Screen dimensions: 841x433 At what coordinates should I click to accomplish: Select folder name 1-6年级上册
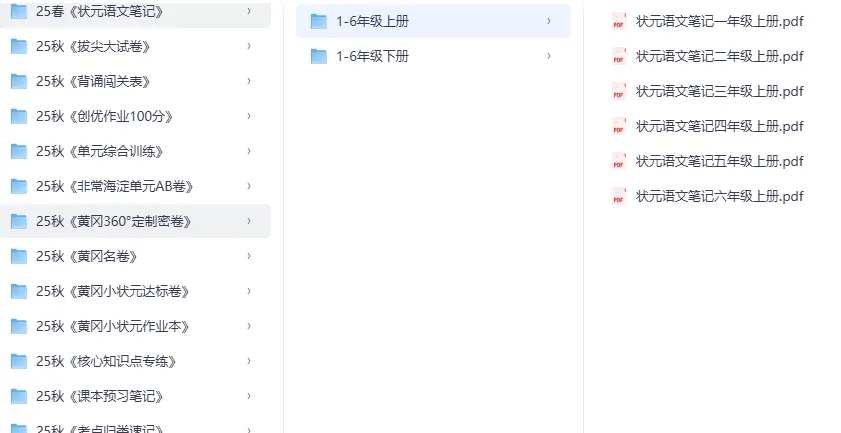[x=373, y=21]
